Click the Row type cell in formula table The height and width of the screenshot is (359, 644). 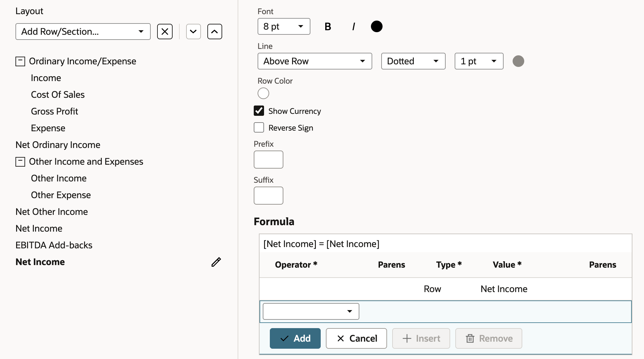[x=432, y=289]
